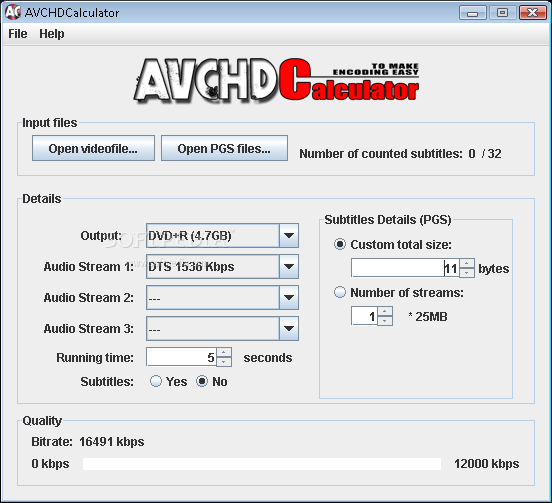Open the File menu
Viewport: 552px width, 503px height.
click(x=18, y=34)
